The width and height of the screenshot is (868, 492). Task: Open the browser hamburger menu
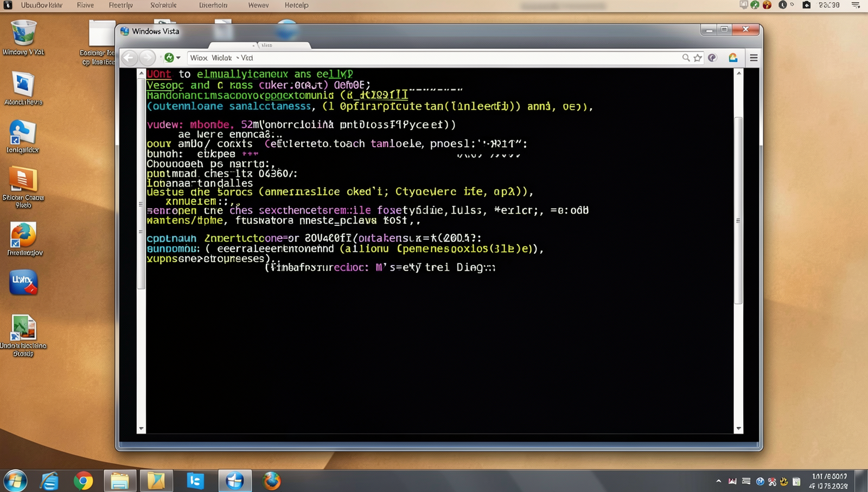754,58
